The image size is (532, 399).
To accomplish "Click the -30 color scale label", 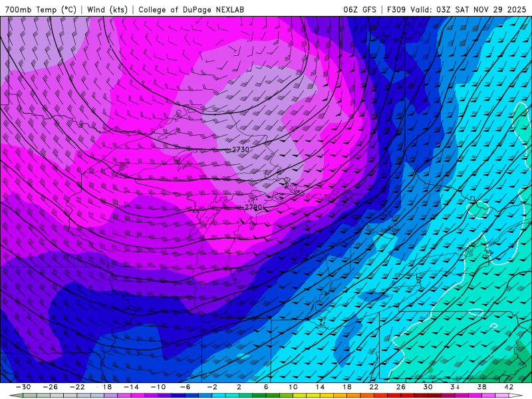I will pyautogui.click(x=23, y=387).
